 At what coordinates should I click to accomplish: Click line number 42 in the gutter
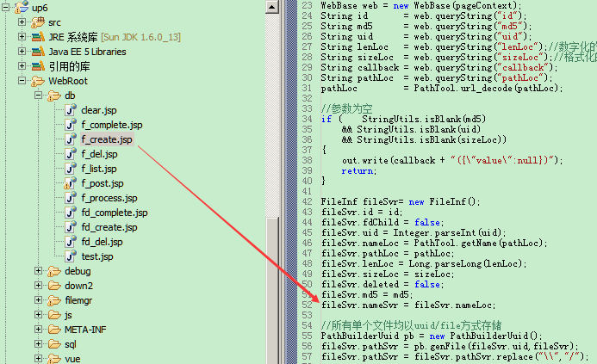coord(307,201)
